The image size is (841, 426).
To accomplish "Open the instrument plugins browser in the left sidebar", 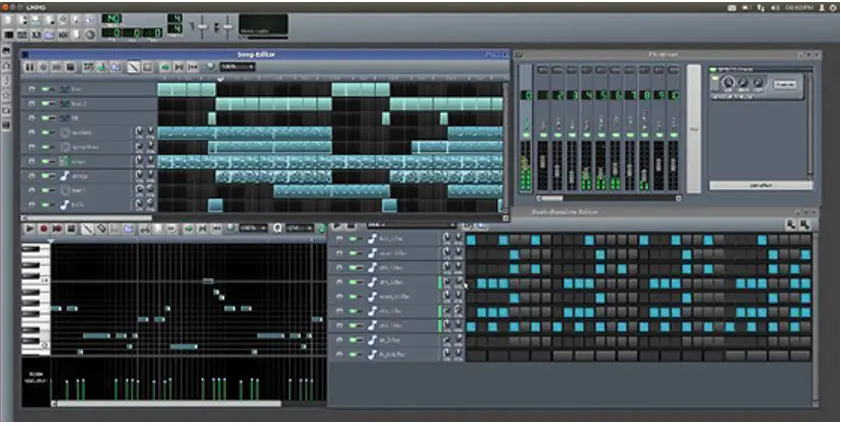I will point(6,52).
